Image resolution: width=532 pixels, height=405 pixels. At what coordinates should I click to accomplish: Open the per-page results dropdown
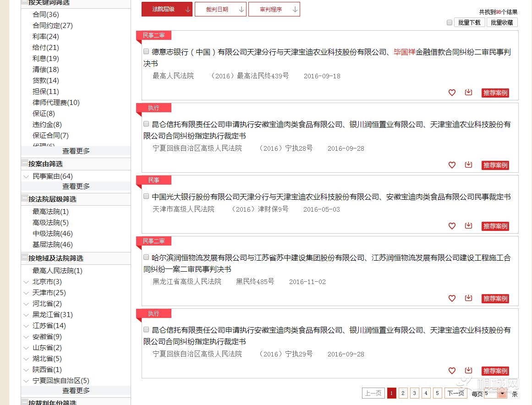pyautogui.click(x=502, y=393)
